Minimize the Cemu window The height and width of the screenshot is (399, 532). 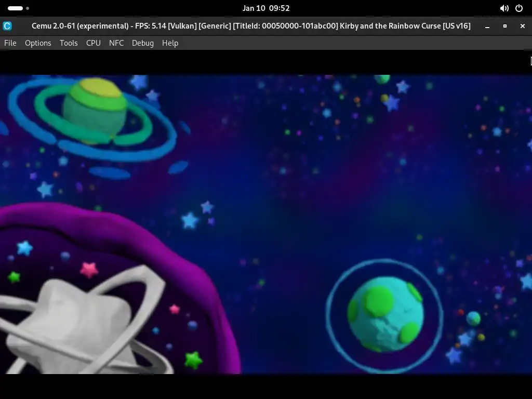pyautogui.click(x=487, y=26)
